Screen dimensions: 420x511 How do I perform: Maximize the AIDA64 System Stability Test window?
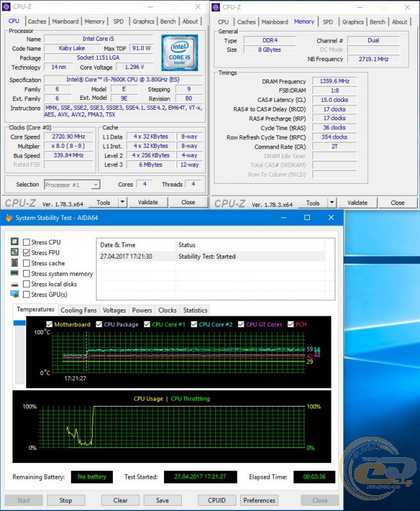click(307, 217)
